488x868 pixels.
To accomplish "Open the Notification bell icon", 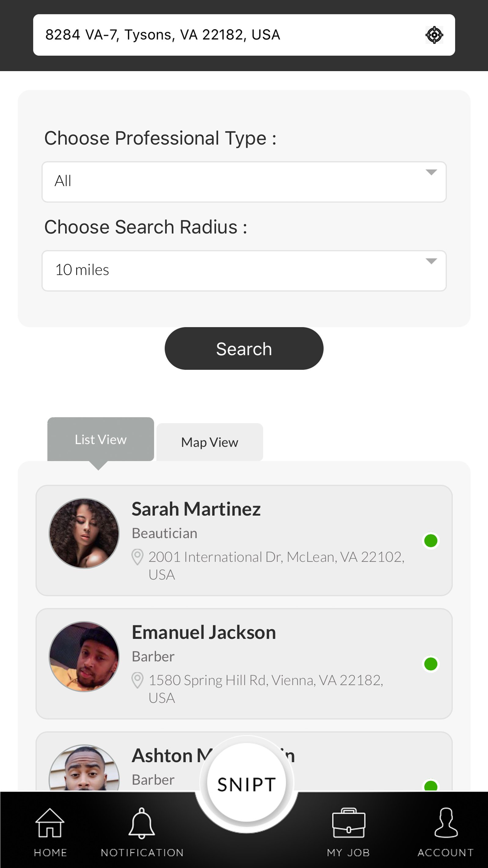I will [142, 823].
